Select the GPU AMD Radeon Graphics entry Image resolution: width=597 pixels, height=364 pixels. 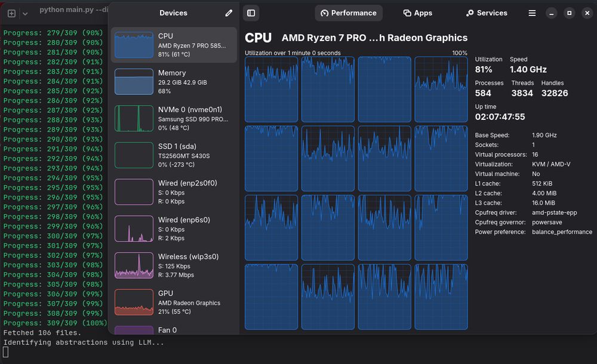(174, 302)
